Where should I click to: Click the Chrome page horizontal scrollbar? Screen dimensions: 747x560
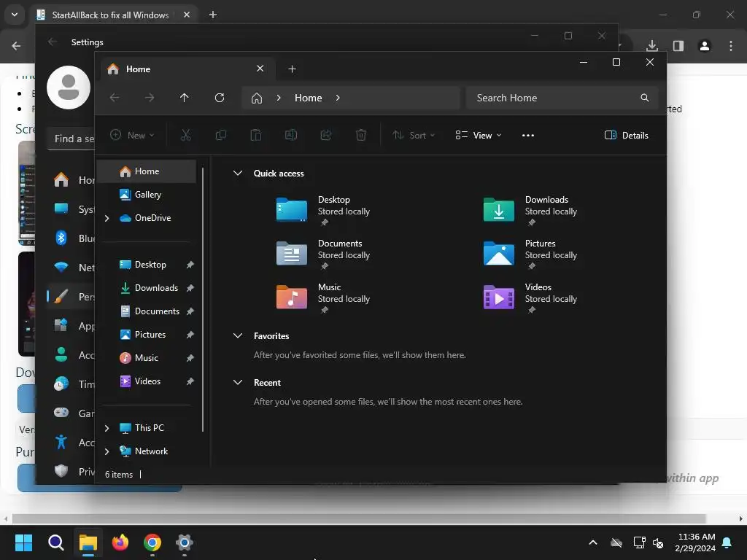click(358, 518)
